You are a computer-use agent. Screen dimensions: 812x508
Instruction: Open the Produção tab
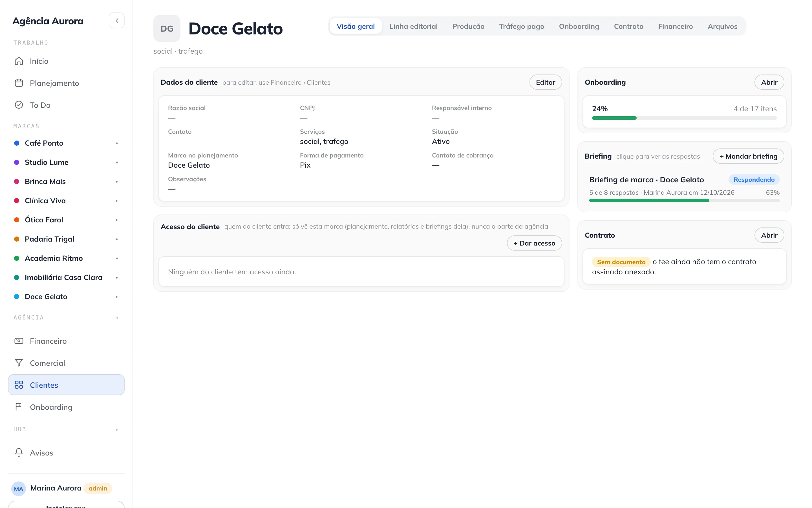[468, 26]
